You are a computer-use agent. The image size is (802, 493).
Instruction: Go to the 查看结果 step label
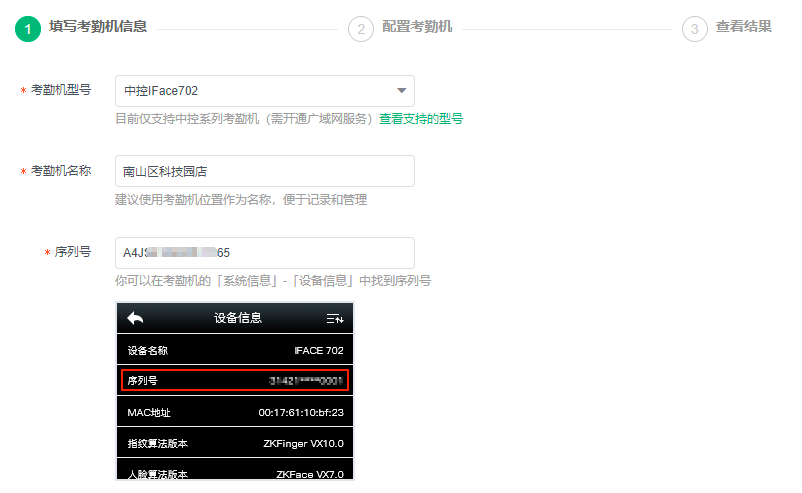[744, 26]
